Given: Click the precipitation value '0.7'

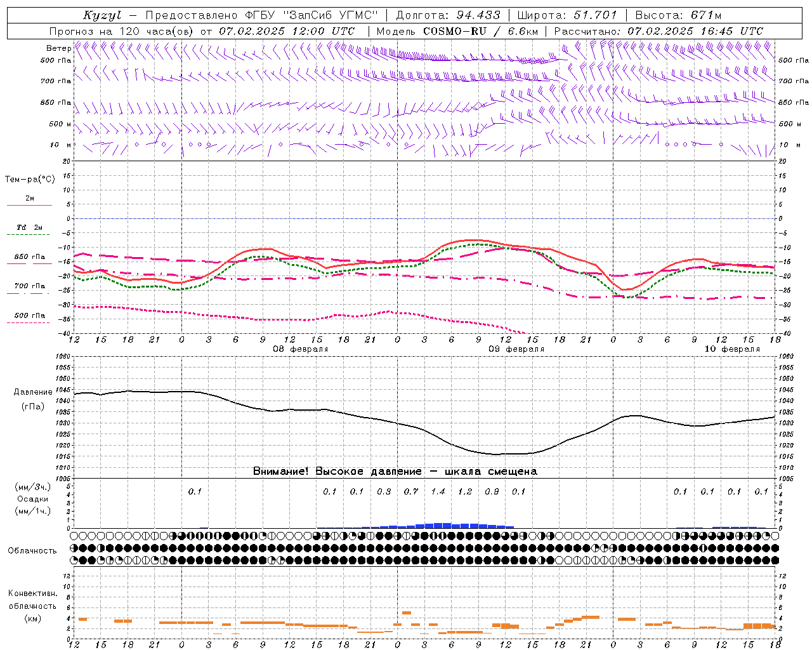Looking at the screenshot, I should pyautogui.click(x=411, y=491).
